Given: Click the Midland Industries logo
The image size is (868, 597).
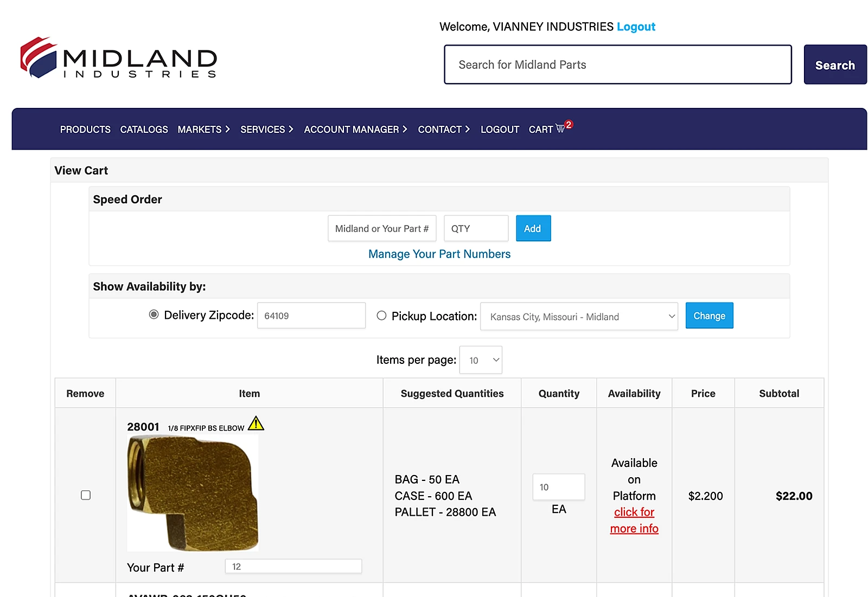Looking at the screenshot, I should tap(118, 60).
